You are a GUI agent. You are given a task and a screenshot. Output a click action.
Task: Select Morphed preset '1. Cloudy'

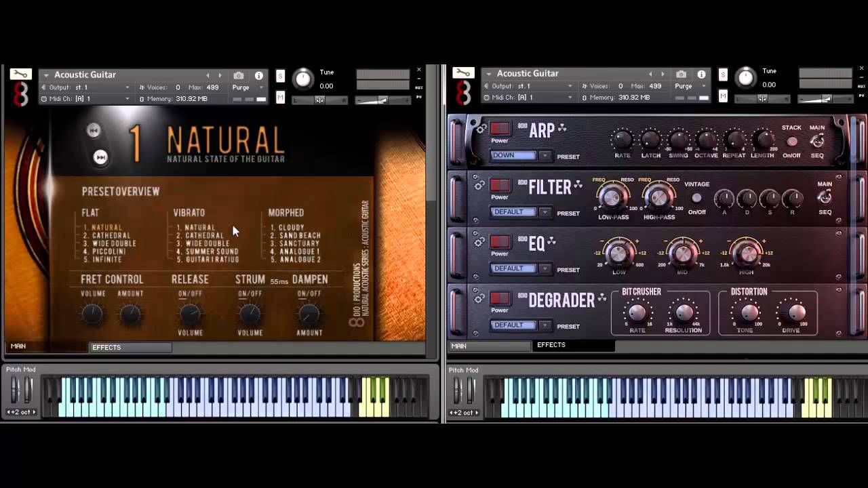(288, 228)
